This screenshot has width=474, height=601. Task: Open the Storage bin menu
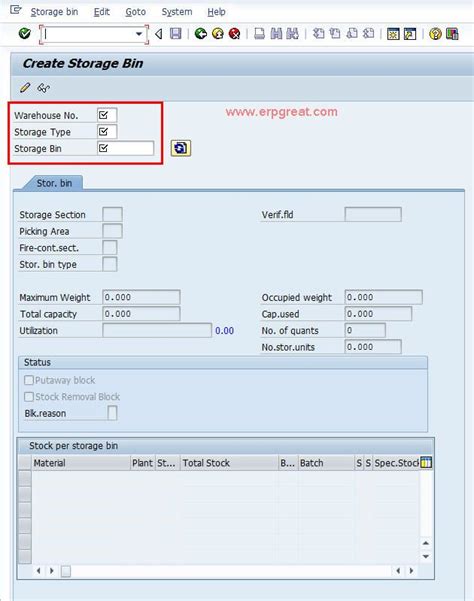tap(54, 12)
